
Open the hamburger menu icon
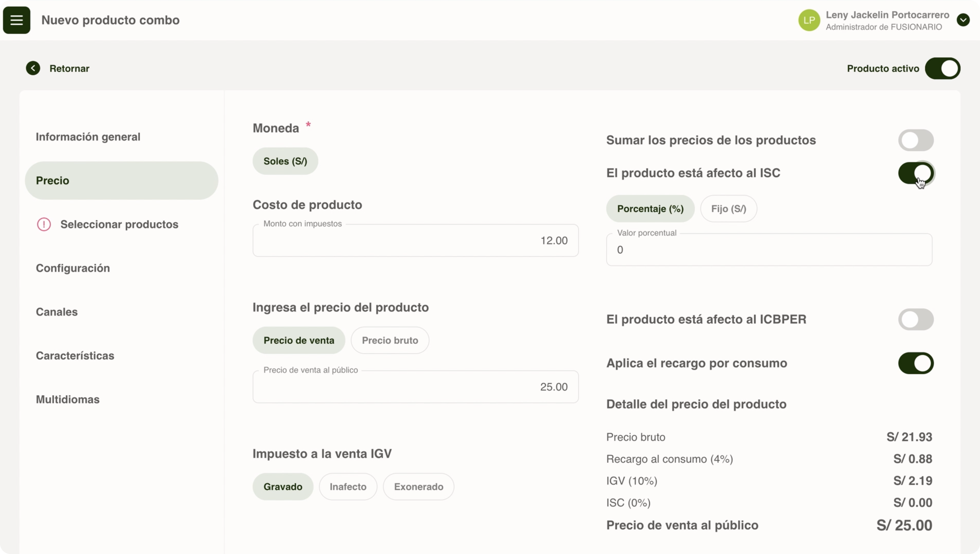[x=16, y=20]
